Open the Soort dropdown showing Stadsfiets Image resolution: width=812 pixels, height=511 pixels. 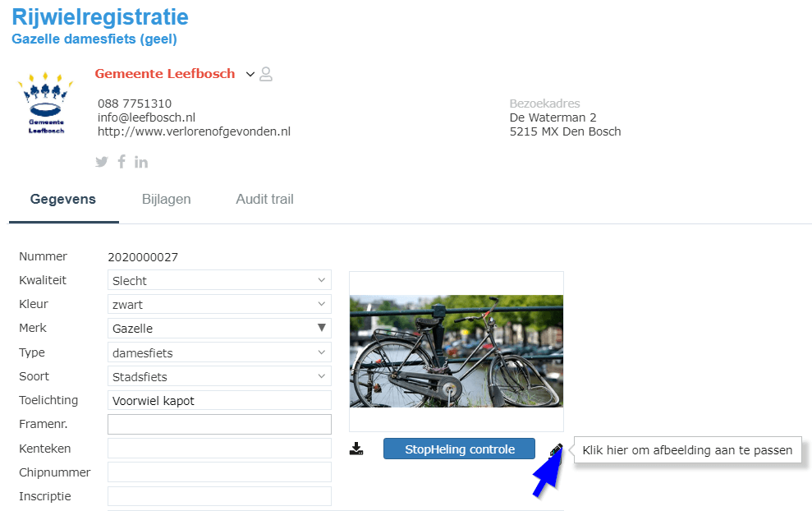[x=219, y=376]
